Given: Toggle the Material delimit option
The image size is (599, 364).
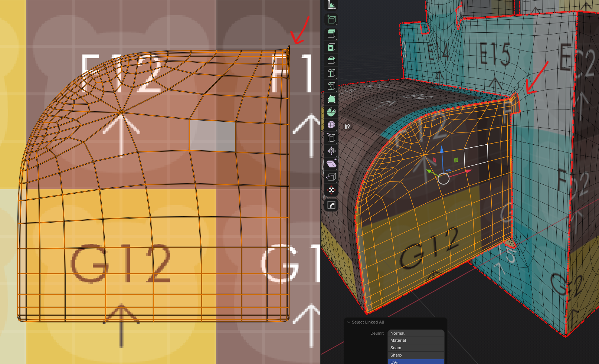Looking at the screenshot, I should 416,340.
